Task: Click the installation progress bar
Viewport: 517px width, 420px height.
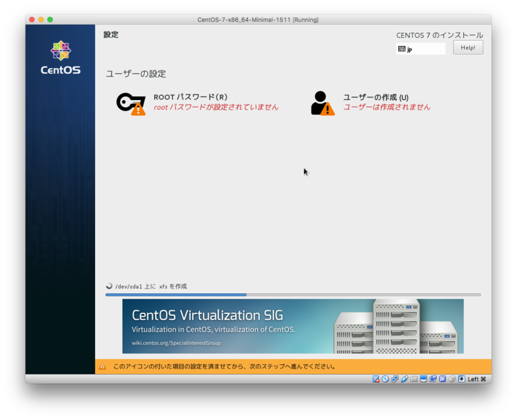Action: point(293,295)
